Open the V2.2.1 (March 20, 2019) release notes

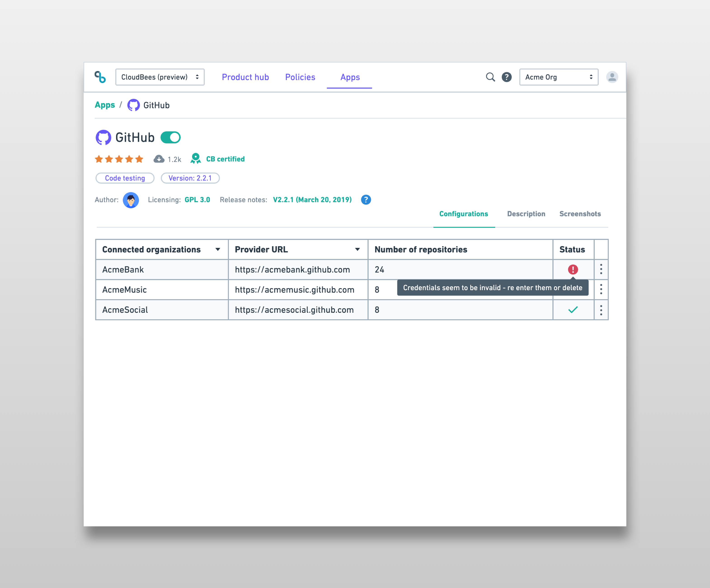point(312,200)
